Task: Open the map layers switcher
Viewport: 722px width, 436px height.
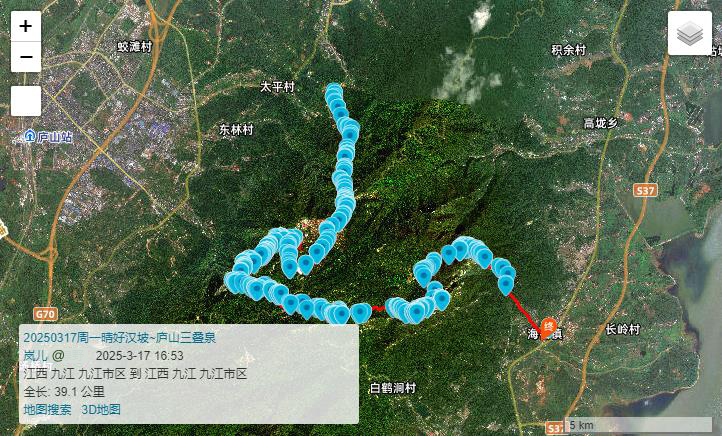Action: pos(690,33)
